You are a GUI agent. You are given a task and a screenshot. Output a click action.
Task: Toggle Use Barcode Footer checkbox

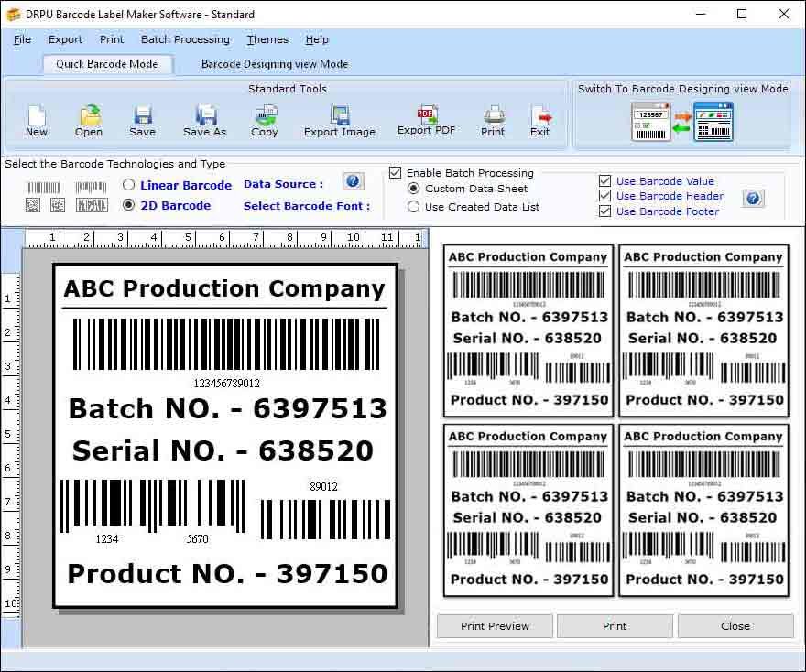point(605,211)
